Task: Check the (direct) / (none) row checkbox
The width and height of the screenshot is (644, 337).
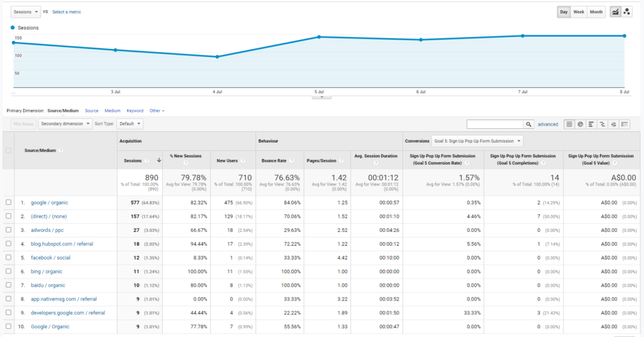Action: (x=8, y=216)
